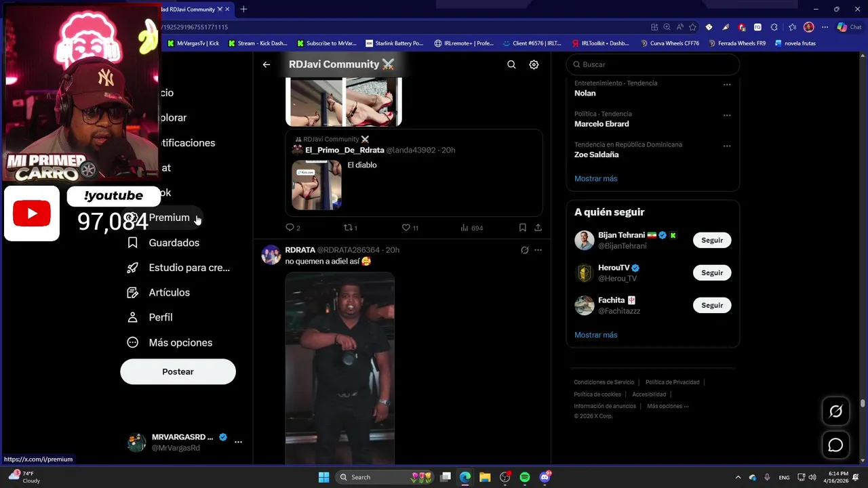Open Política de cookies footer link
Image resolution: width=868 pixels, height=488 pixels.
(x=597, y=394)
